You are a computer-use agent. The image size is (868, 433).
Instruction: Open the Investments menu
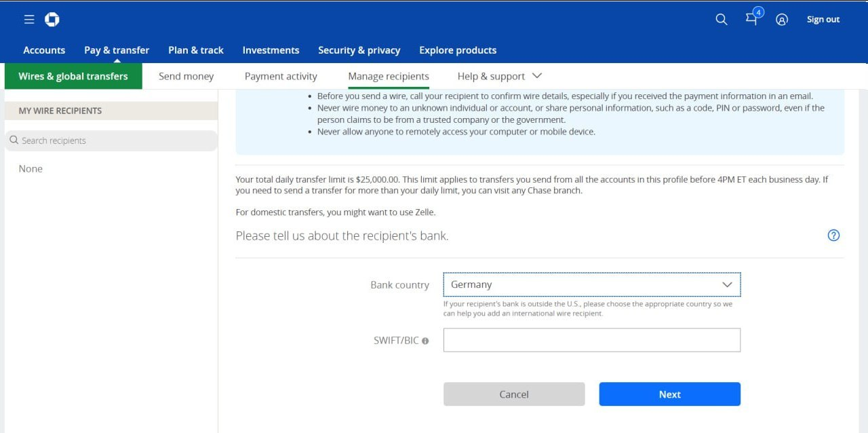(271, 50)
